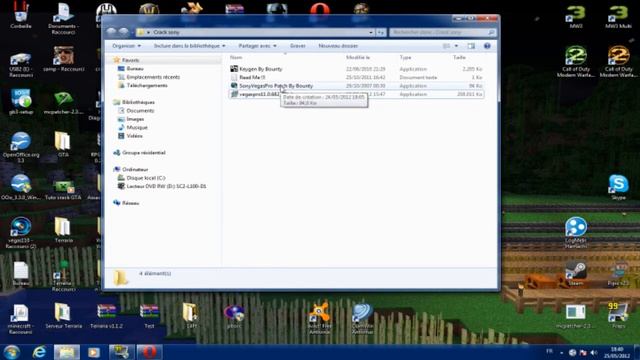Open the view options dropdown arrow
The width and height of the screenshot is (640, 360).
[456, 46]
